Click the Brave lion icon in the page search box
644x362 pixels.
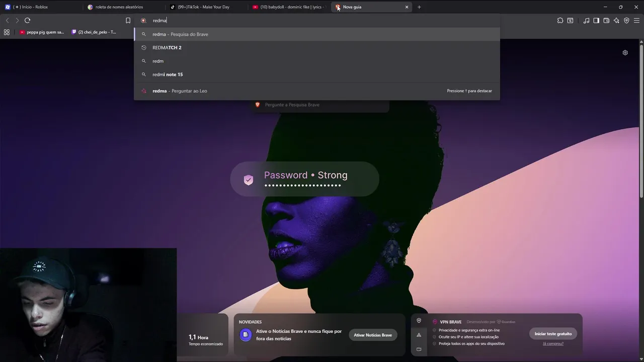pos(258,105)
